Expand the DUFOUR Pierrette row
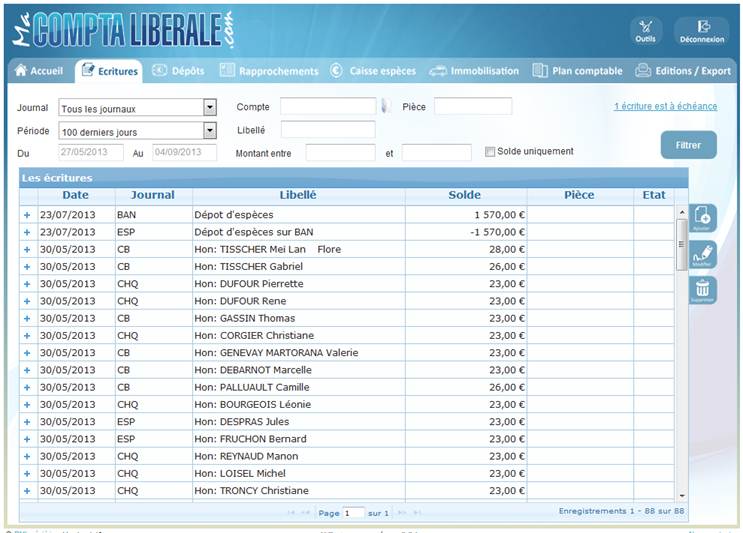Viewport: 743px width, 533px height. pyautogui.click(x=27, y=284)
